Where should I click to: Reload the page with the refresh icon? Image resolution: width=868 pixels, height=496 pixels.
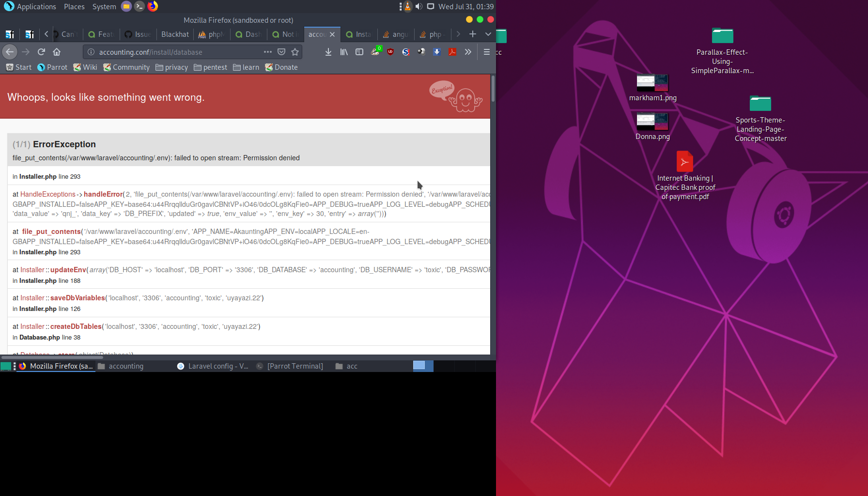41,52
